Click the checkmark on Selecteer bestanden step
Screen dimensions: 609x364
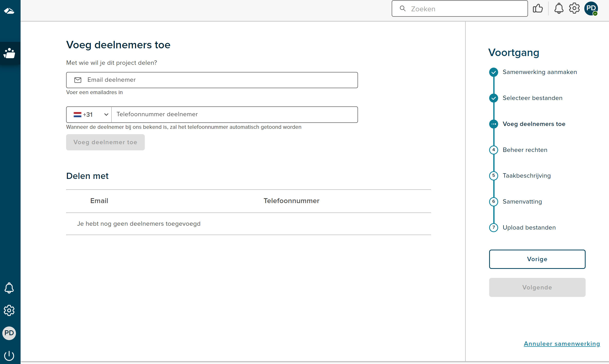(x=494, y=98)
